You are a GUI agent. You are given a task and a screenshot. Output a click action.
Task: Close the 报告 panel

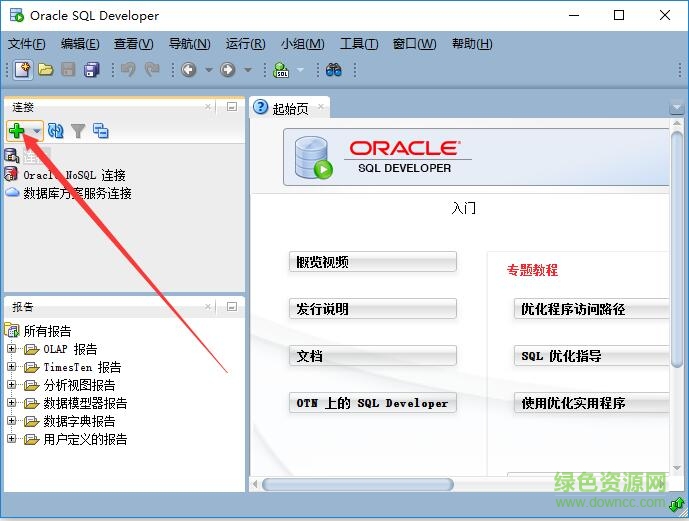pos(207,306)
